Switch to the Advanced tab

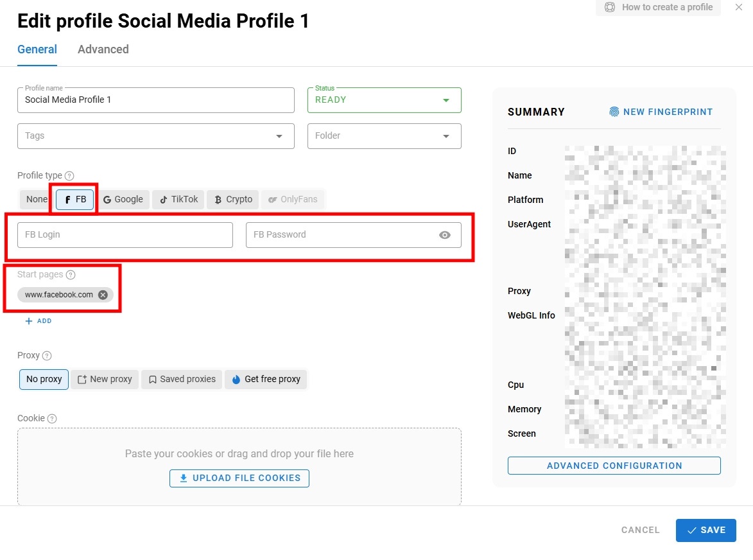[x=103, y=49]
